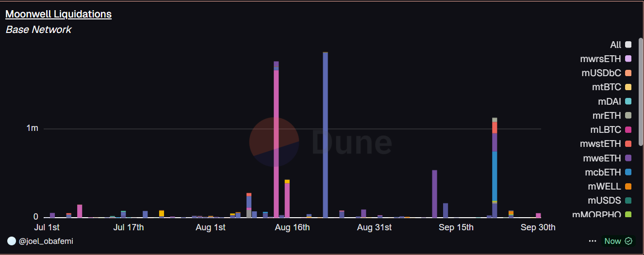Viewport: 644px width, 255px height.
Task: Click the purple bar just before Sep 15th
Action: (434, 193)
